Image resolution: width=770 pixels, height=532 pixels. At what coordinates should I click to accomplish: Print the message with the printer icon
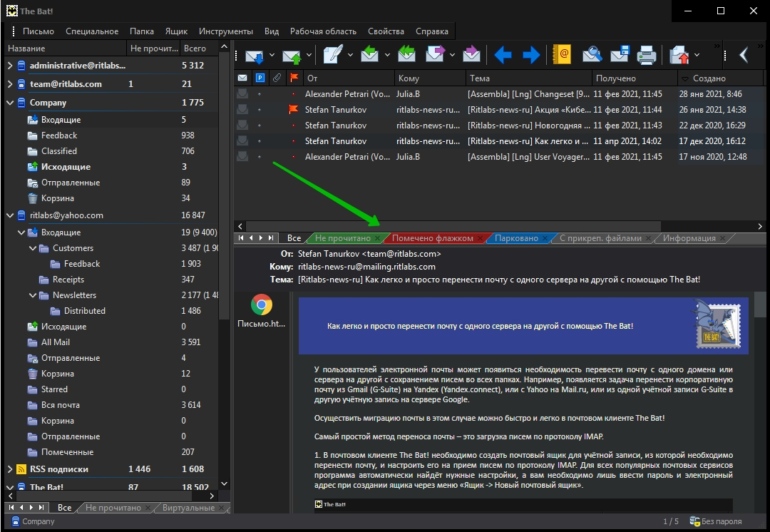[x=647, y=54]
